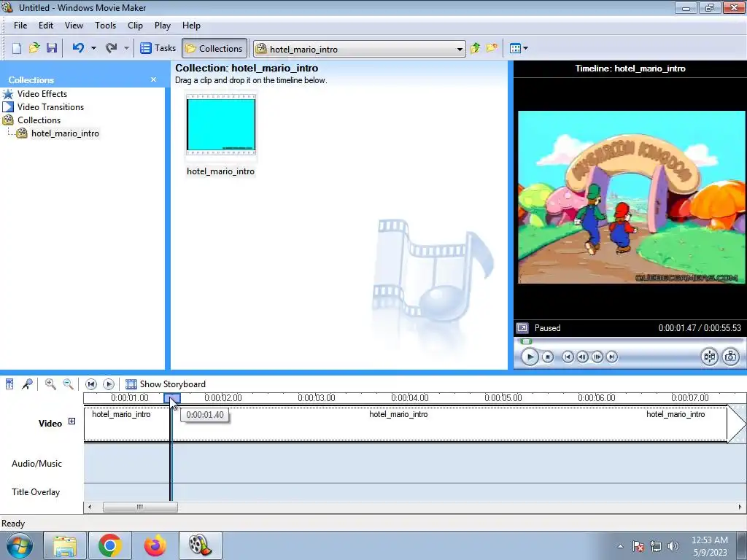Open Google Chrome from taskbar
747x560 pixels.
[110, 545]
